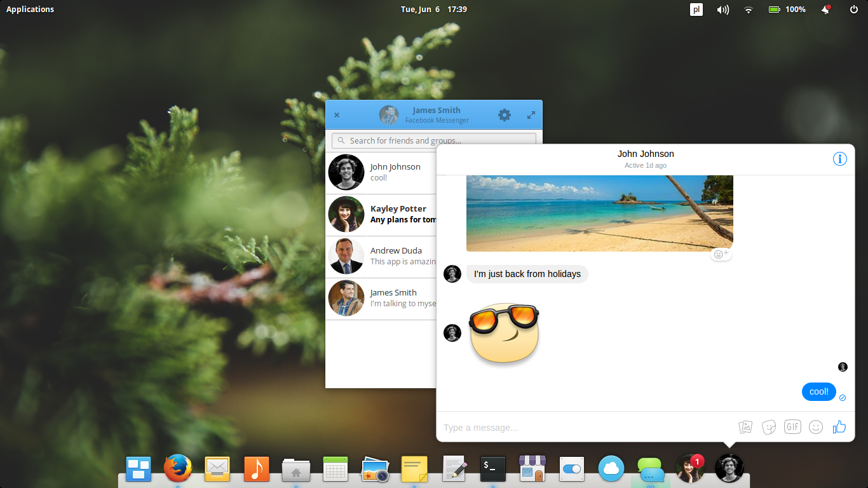Viewport: 868px width, 488px height.
Task: Open the sticker picker
Action: pyautogui.click(x=768, y=427)
